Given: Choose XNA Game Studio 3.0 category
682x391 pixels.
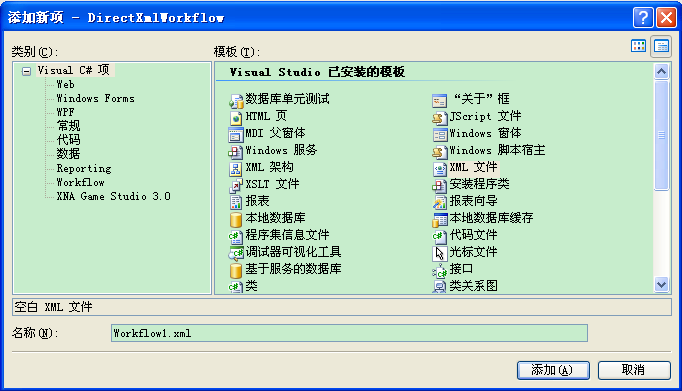Looking at the screenshot, I should point(113,196).
